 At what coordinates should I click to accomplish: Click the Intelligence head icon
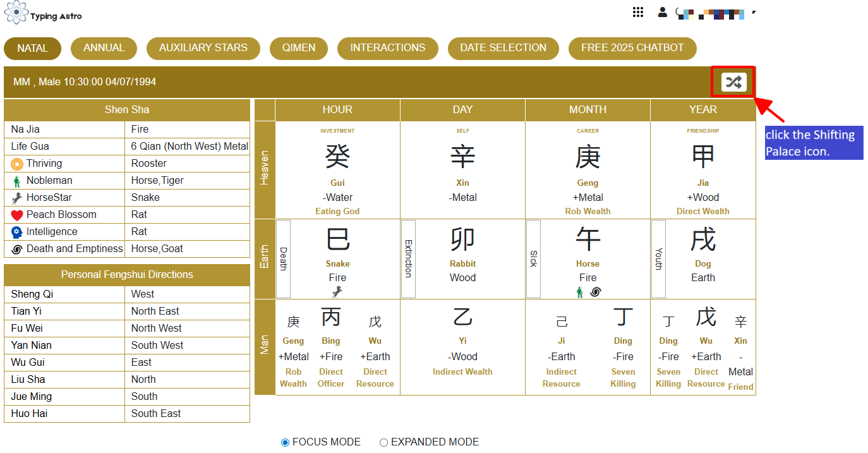(x=17, y=232)
